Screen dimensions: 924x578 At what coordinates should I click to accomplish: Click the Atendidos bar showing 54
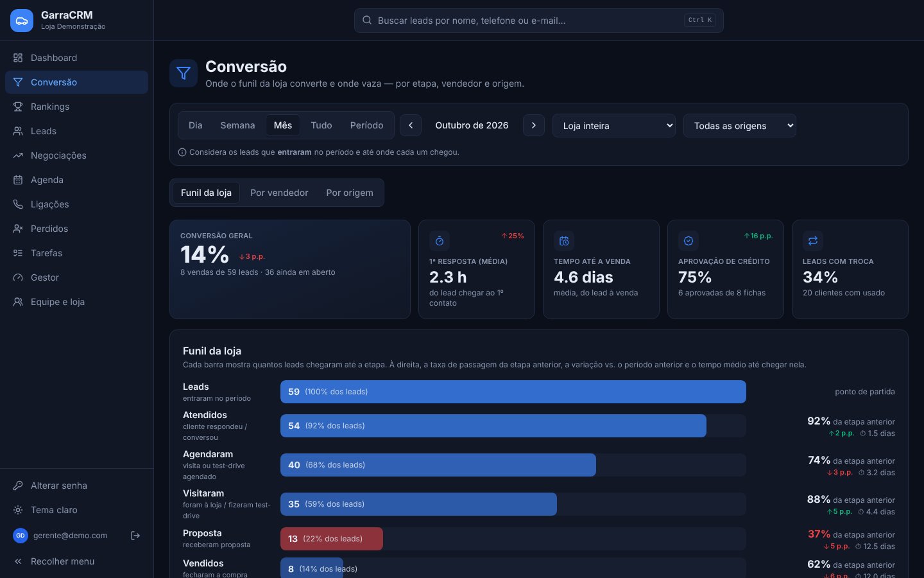pyautogui.click(x=493, y=426)
